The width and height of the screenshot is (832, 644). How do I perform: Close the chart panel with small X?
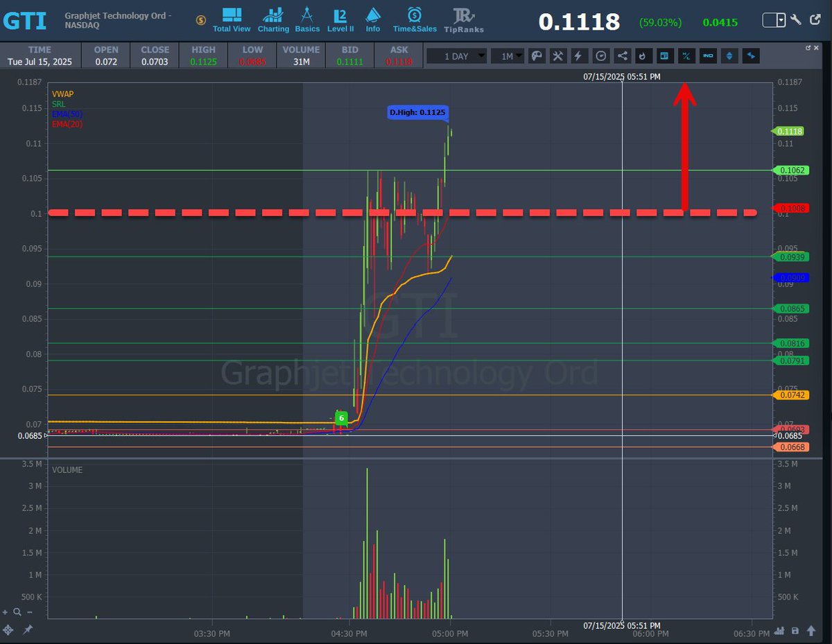point(817,48)
